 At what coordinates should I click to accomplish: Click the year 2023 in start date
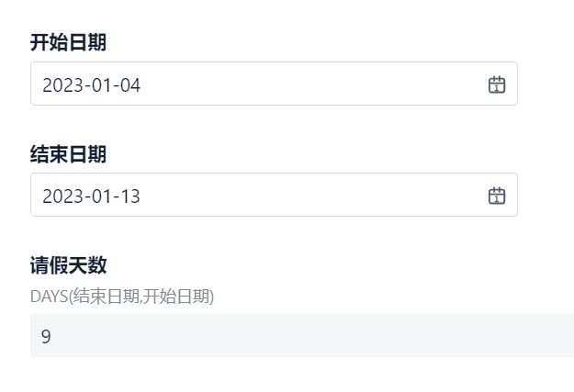(63, 85)
